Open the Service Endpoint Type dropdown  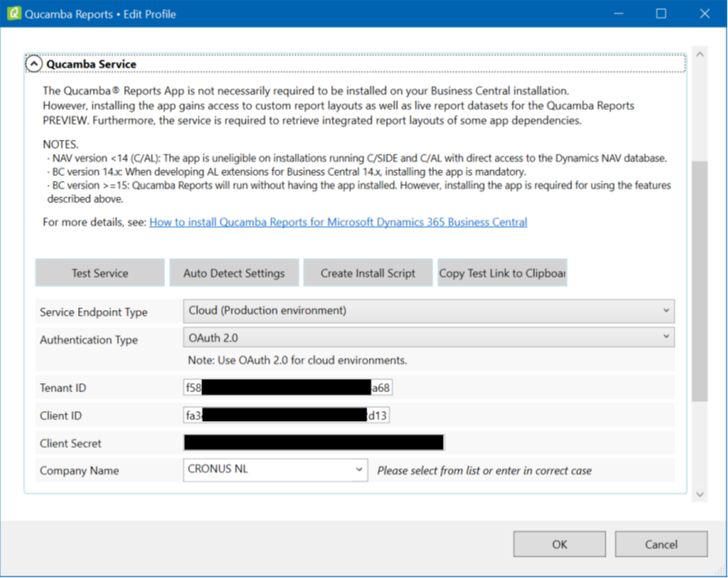pos(429,311)
